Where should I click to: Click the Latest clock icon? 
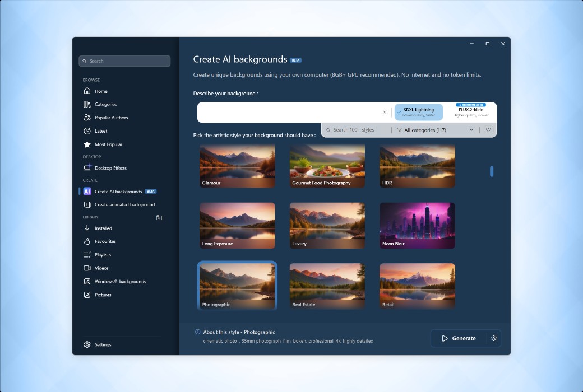pyautogui.click(x=87, y=131)
